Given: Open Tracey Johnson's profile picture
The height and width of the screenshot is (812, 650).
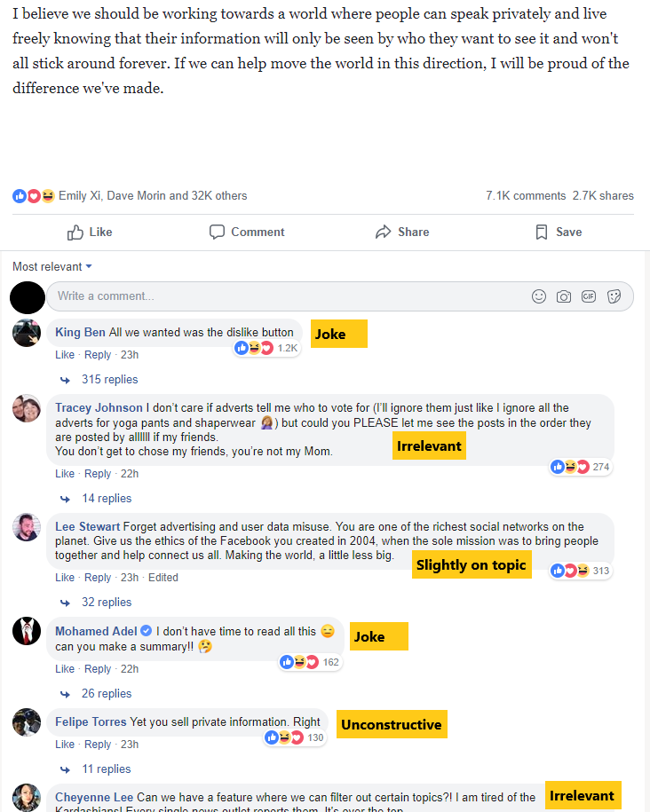Looking at the screenshot, I should point(27,408).
